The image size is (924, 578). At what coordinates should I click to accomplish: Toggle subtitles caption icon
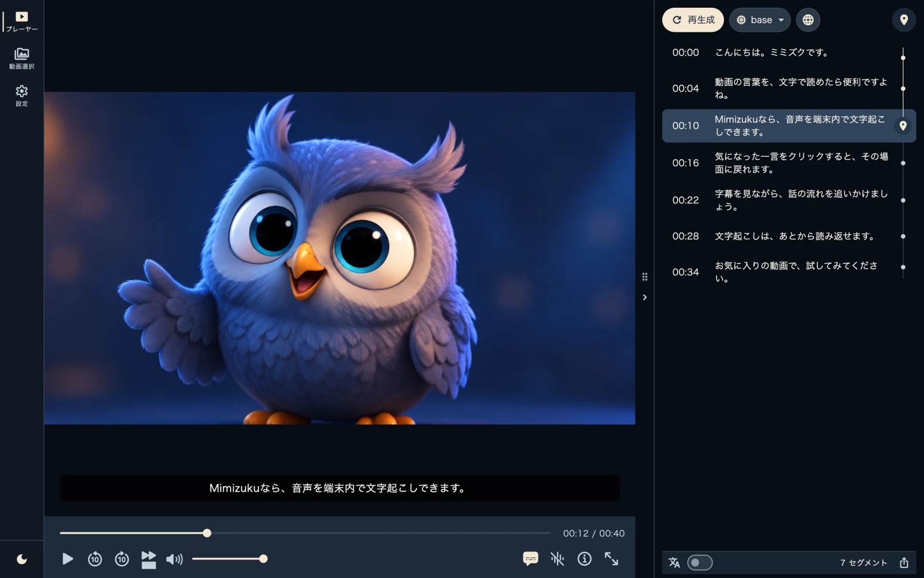[x=530, y=558]
